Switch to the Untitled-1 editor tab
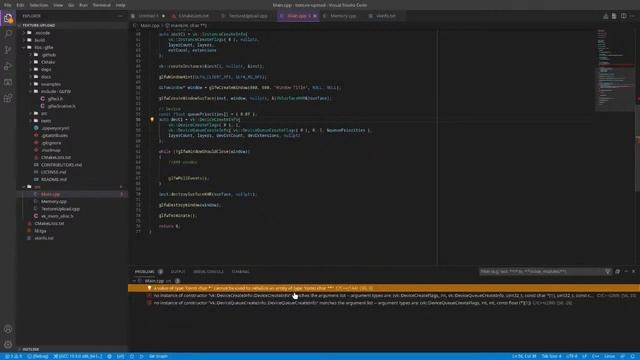The width and height of the screenshot is (640, 360). coord(148,16)
